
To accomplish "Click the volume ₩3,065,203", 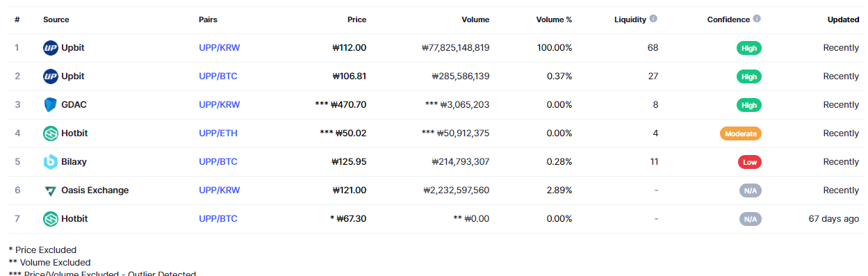I will 465,105.
